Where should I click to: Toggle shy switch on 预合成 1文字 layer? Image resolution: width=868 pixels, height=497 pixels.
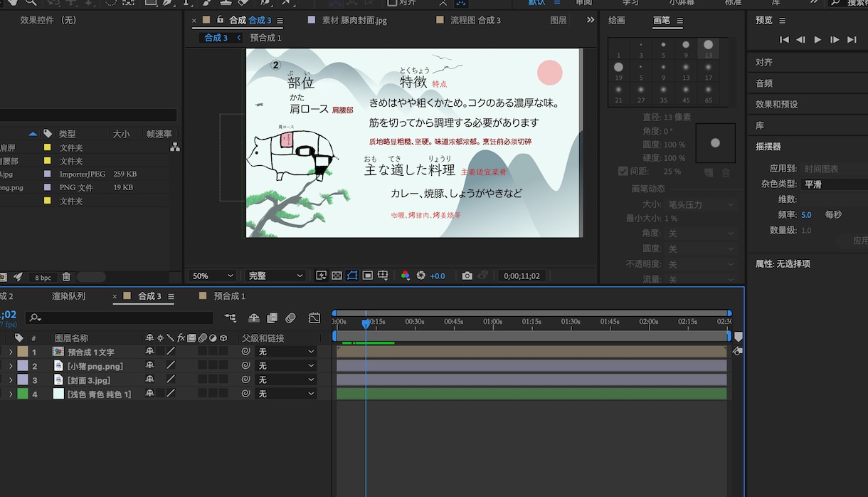[x=149, y=352]
